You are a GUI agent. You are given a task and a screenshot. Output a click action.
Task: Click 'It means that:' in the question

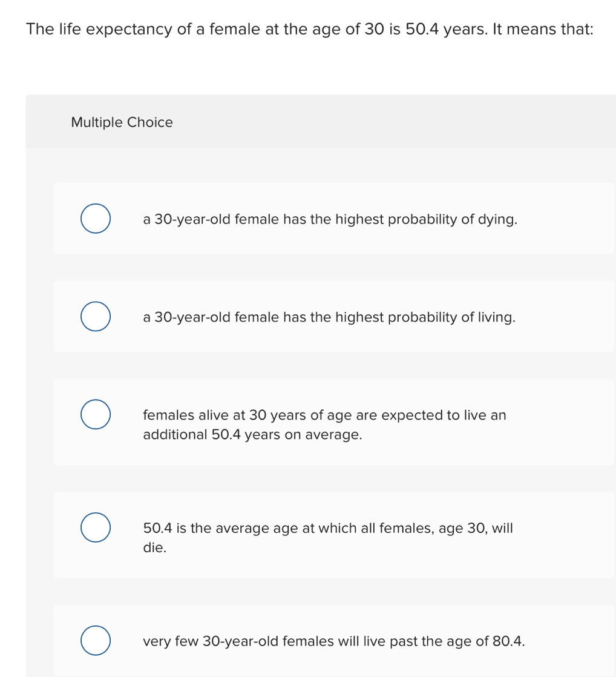point(543,30)
